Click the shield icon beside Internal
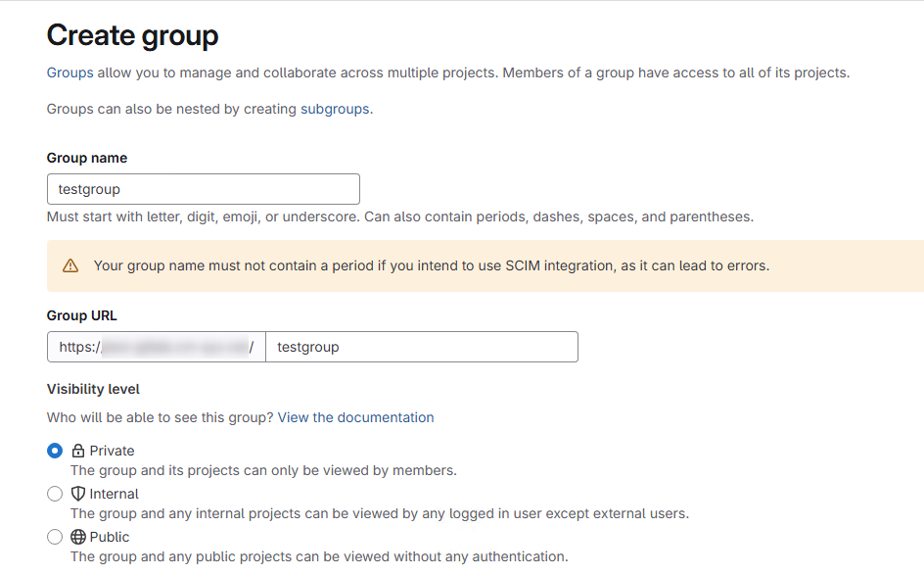 tap(77, 494)
